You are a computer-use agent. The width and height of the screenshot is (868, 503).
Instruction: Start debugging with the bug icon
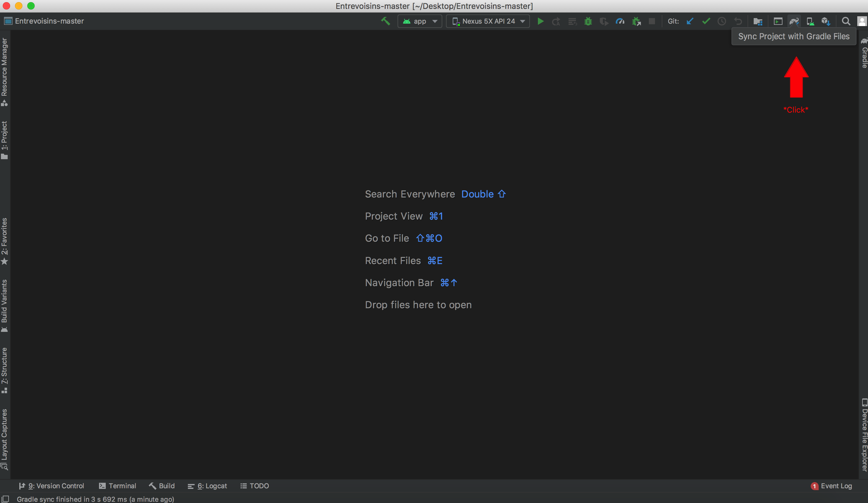pyautogui.click(x=588, y=21)
